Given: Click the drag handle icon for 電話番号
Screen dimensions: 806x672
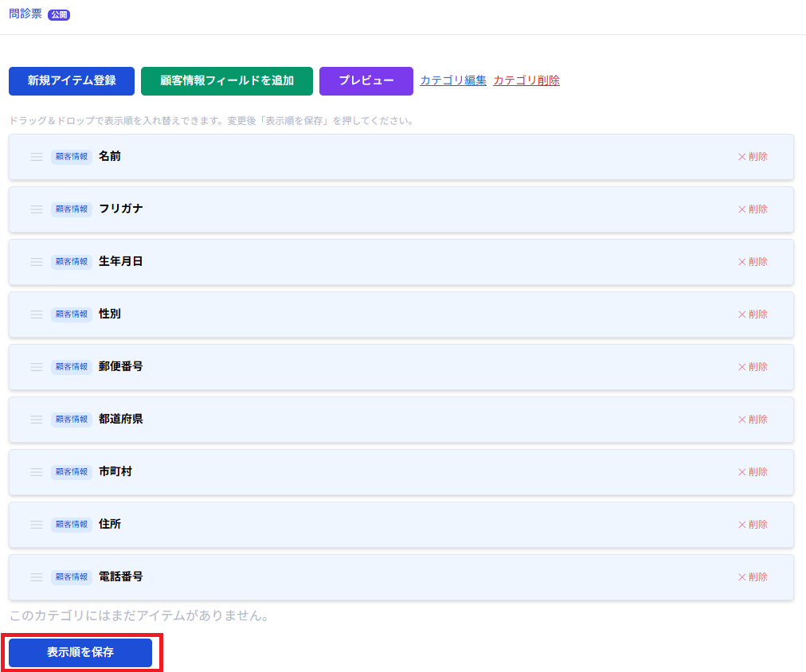Looking at the screenshot, I should [37, 577].
